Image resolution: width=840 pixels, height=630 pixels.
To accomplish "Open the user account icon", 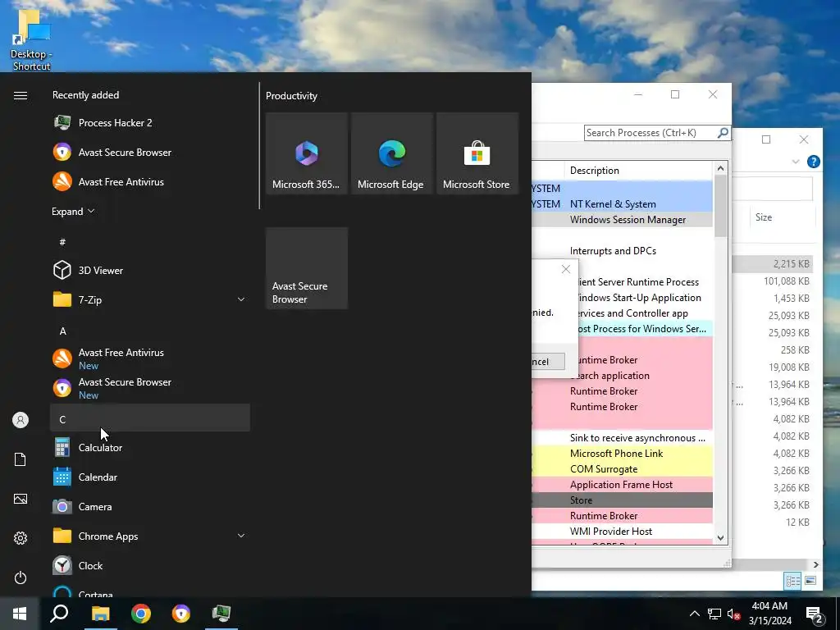I will [21, 420].
